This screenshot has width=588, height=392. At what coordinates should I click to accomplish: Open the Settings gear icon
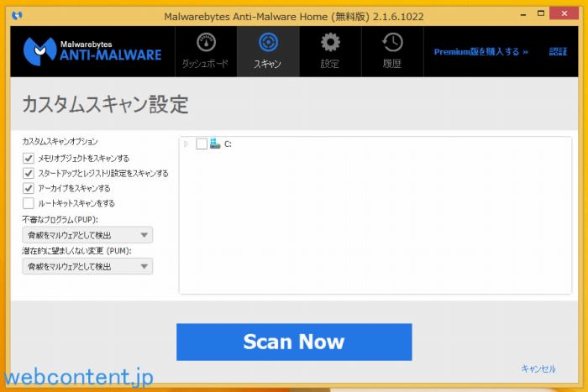(x=330, y=43)
